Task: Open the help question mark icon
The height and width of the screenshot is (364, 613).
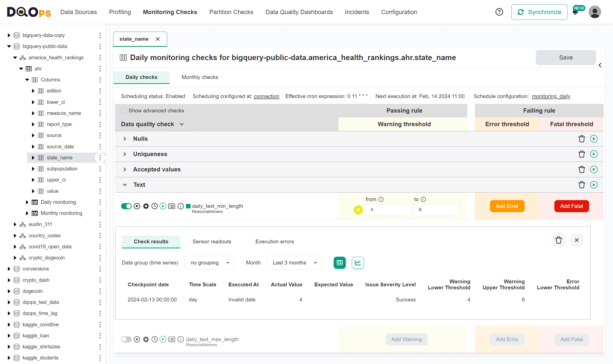Action: point(499,12)
